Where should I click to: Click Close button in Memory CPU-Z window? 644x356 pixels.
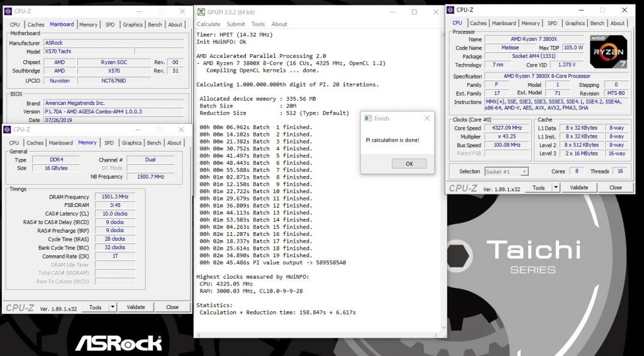tap(172, 307)
